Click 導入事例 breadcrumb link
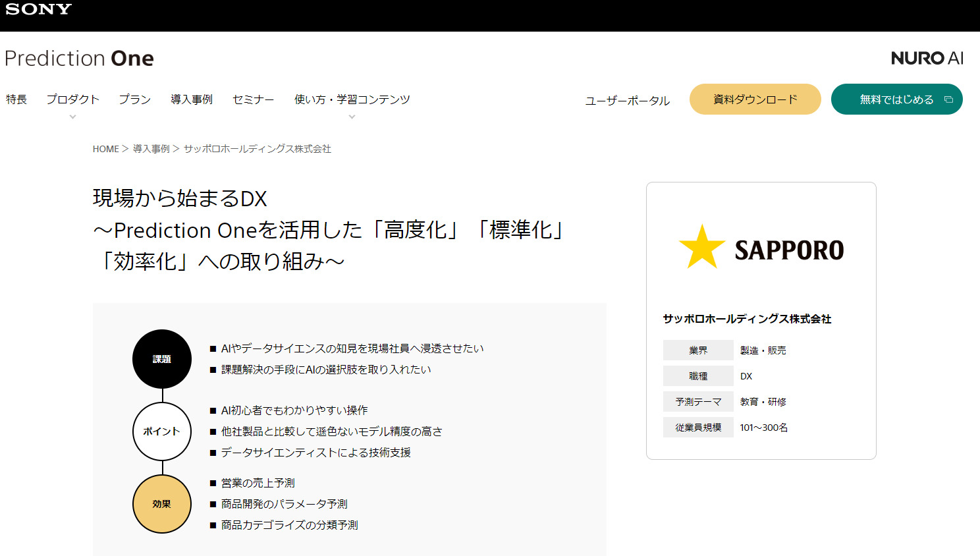The width and height of the screenshot is (980, 556). pyautogui.click(x=151, y=149)
